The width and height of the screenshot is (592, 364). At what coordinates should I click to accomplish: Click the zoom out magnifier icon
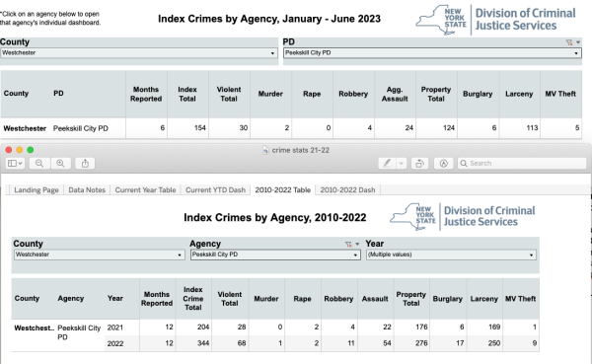point(39,164)
